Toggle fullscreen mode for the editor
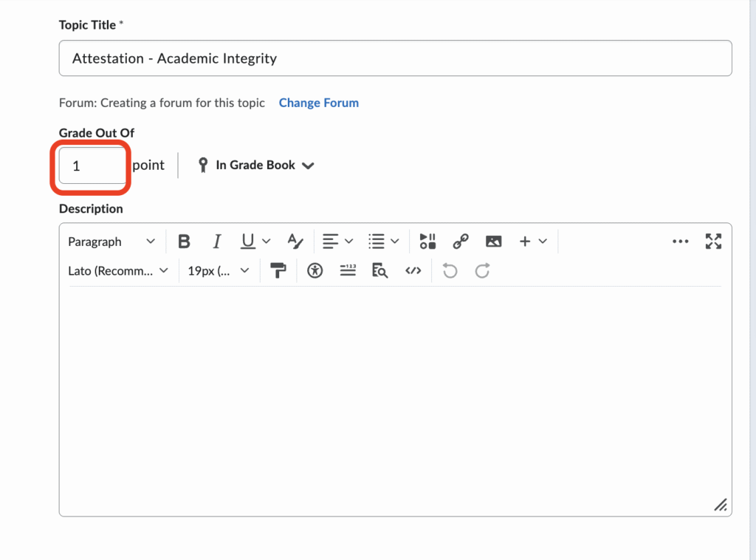 [x=713, y=242]
